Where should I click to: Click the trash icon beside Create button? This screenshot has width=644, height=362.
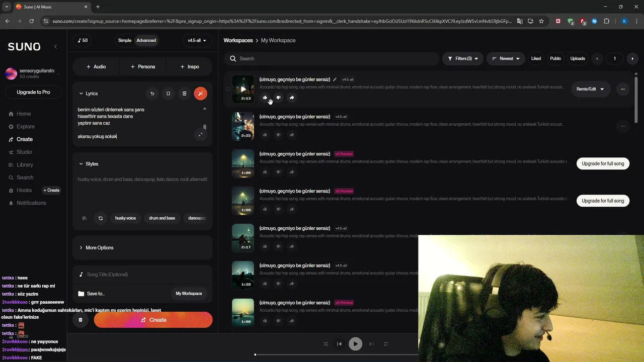(x=80, y=320)
